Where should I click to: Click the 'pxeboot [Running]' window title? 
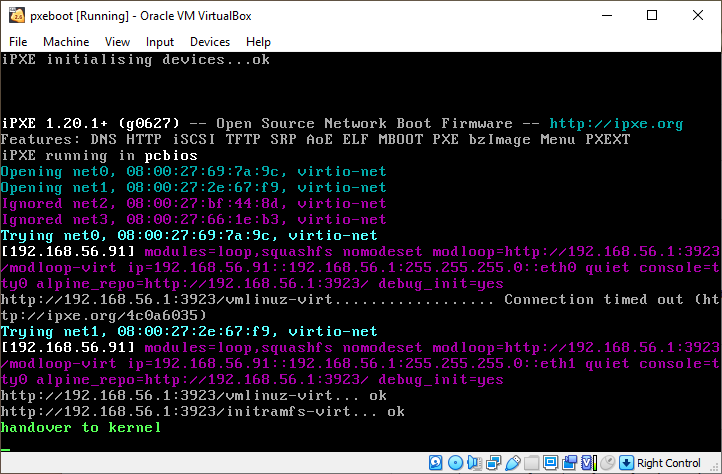coord(79,16)
